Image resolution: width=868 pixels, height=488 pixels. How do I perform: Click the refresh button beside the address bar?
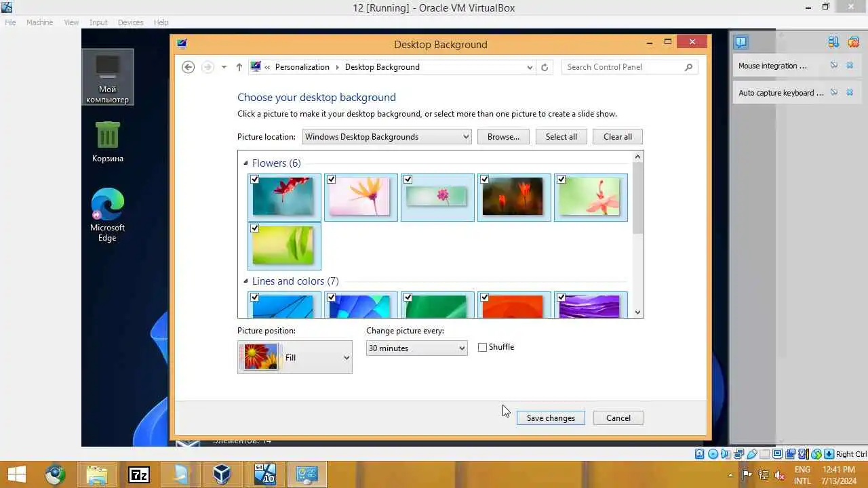pos(544,67)
